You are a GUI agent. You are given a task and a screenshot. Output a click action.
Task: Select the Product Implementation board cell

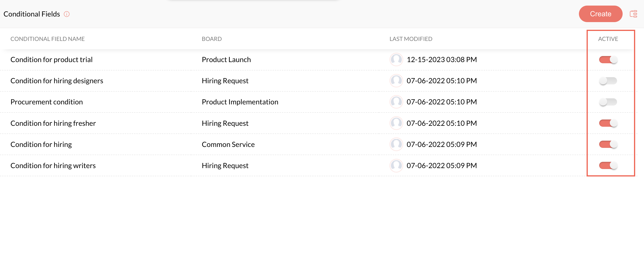(240, 102)
